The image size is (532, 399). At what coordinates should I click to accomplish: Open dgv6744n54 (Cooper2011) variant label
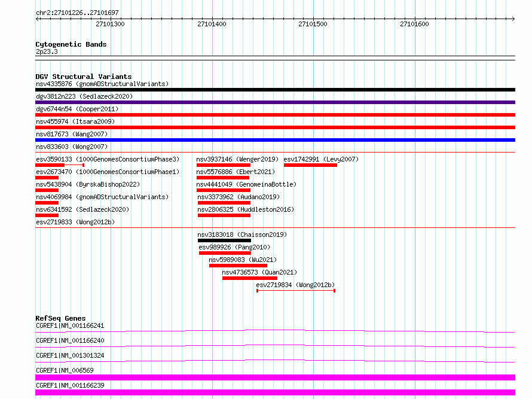point(77,109)
